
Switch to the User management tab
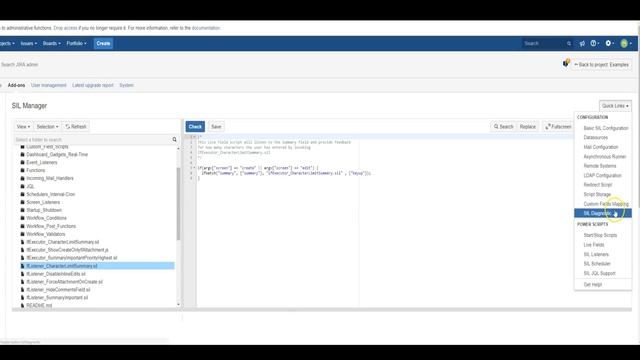[x=49, y=85]
